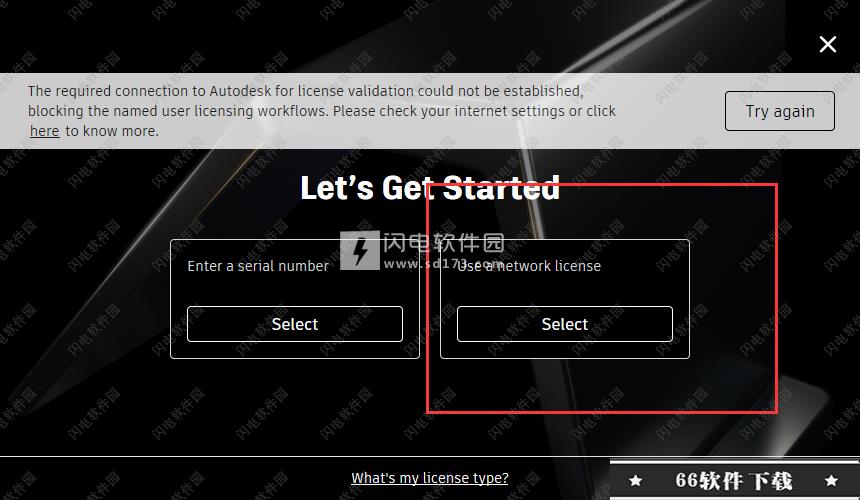Click the license validation warning message text
This screenshot has height=500, width=860.
pyautogui.click(x=322, y=111)
